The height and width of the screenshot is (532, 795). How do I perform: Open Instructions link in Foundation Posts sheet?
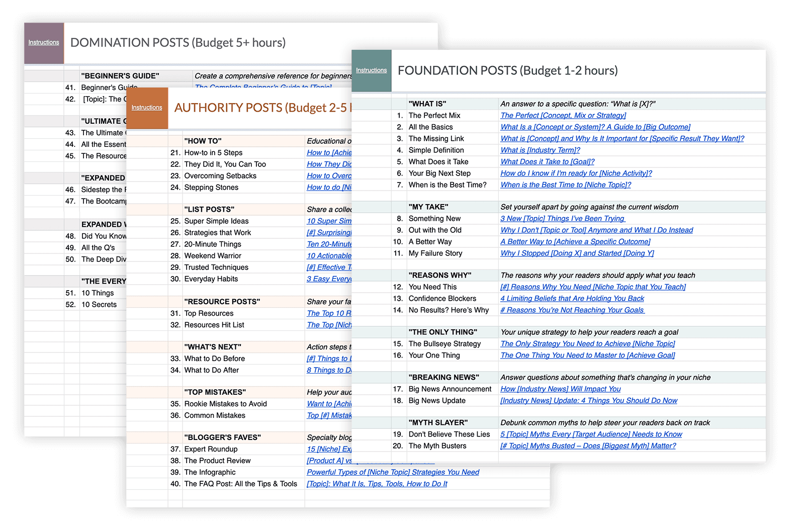point(371,70)
